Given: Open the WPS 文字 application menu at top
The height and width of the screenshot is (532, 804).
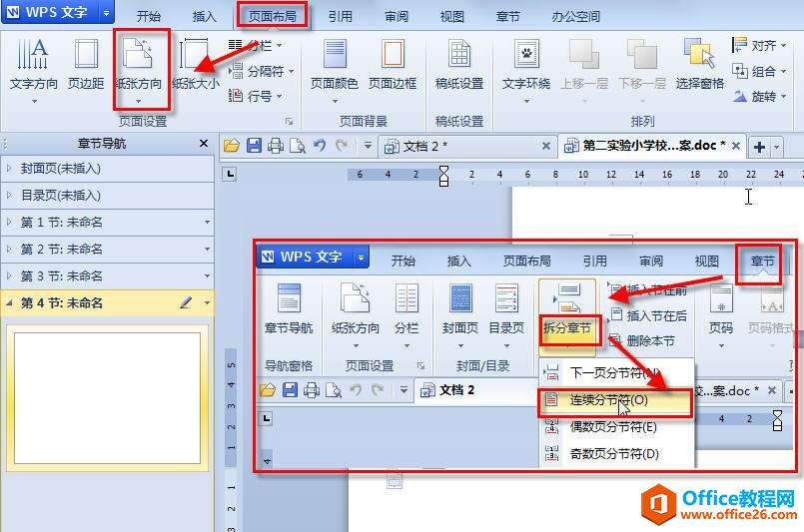Looking at the screenshot, I should 58,12.
